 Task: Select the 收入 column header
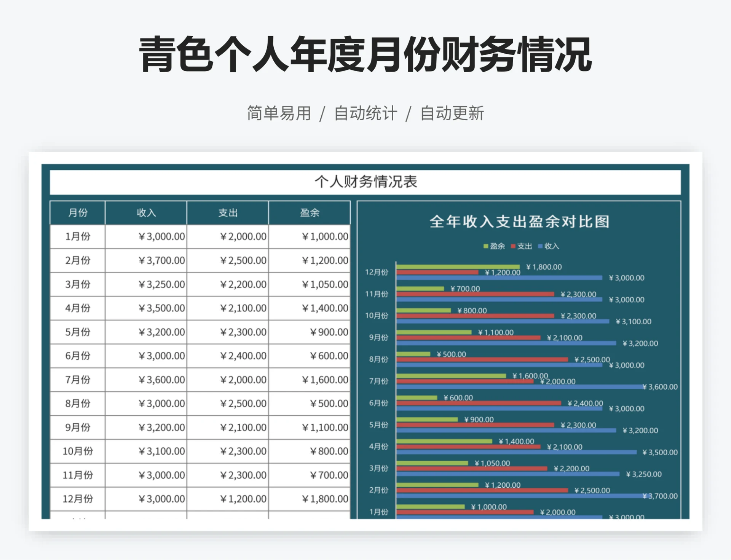145,213
